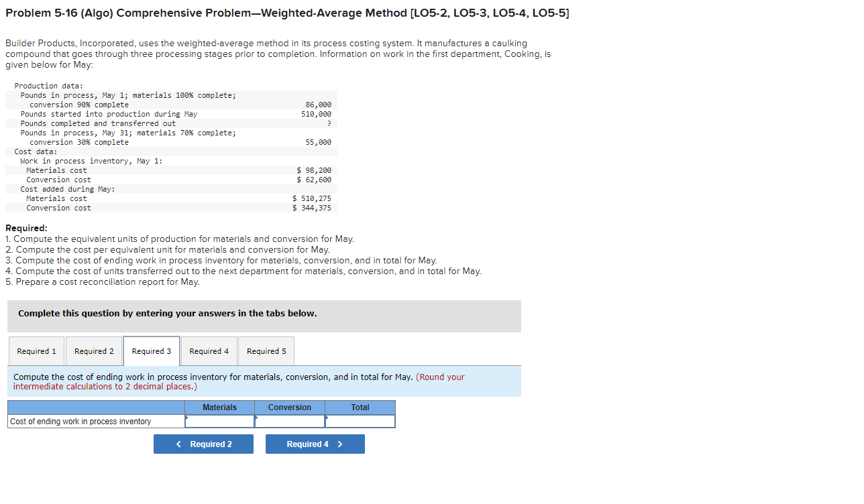
Task: Click the $ 98,200 materials cost value
Action: coord(314,171)
